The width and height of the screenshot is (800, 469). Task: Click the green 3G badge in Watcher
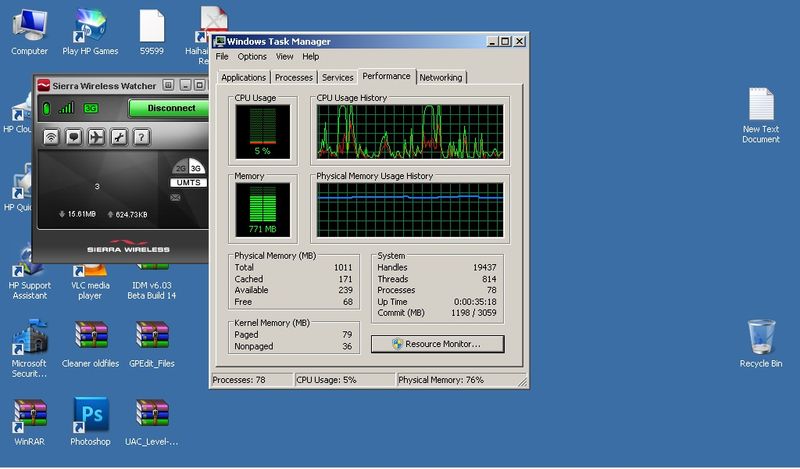click(x=91, y=108)
